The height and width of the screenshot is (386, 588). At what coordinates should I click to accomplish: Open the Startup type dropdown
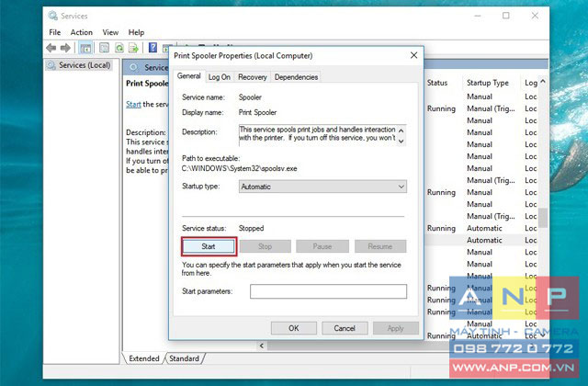(322, 187)
